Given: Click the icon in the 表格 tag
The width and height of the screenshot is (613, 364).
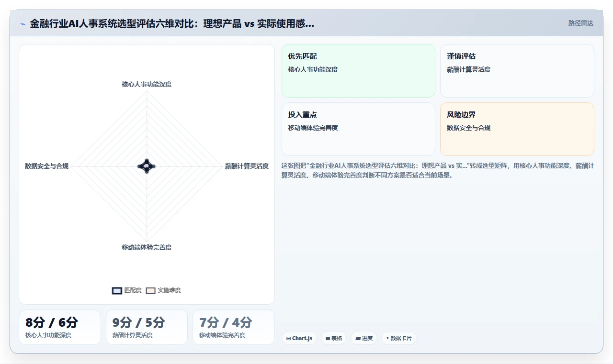Looking at the screenshot, I should point(328,338).
